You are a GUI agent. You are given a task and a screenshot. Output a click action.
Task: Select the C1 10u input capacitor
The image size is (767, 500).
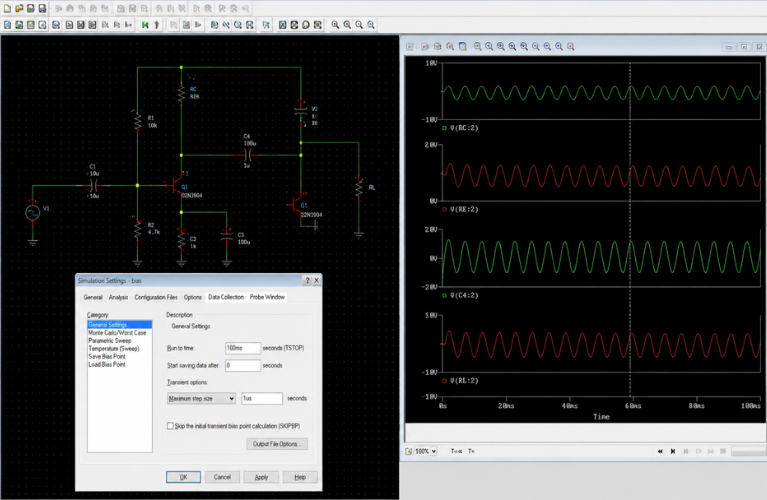(x=93, y=185)
